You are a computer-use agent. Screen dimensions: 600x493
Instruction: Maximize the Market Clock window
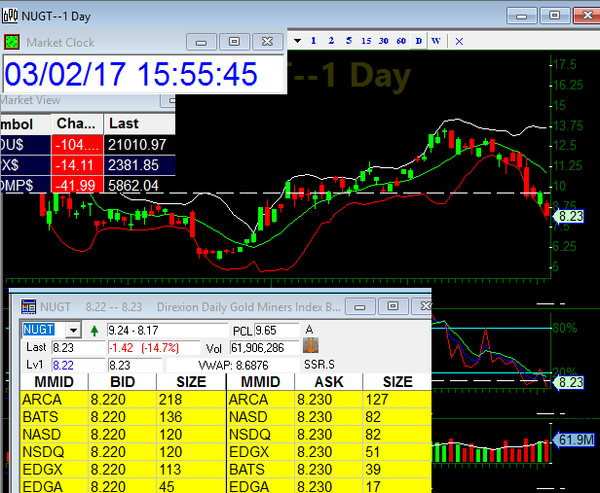235,42
